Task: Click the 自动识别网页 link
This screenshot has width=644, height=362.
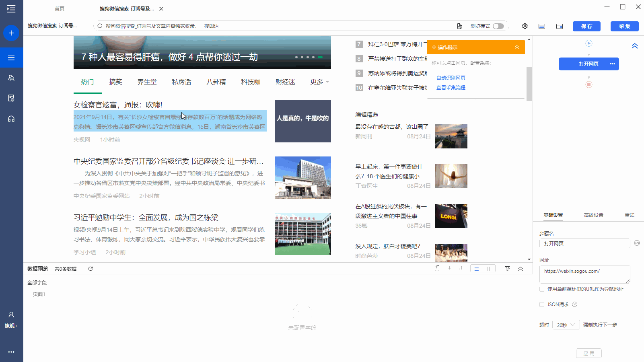Action: tap(451, 78)
